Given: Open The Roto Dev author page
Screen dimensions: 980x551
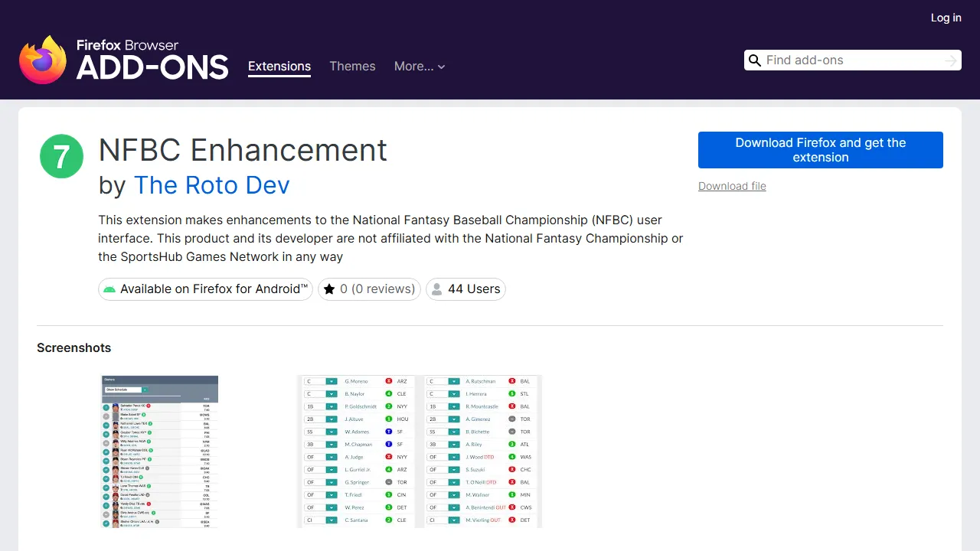Looking at the screenshot, I should 211,185.
